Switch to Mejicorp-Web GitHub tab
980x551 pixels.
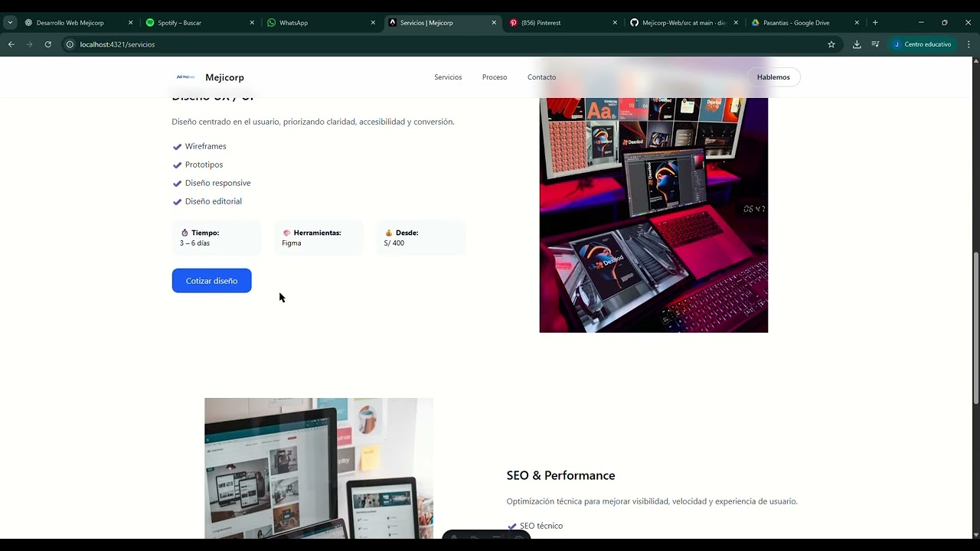coord(684,23)
